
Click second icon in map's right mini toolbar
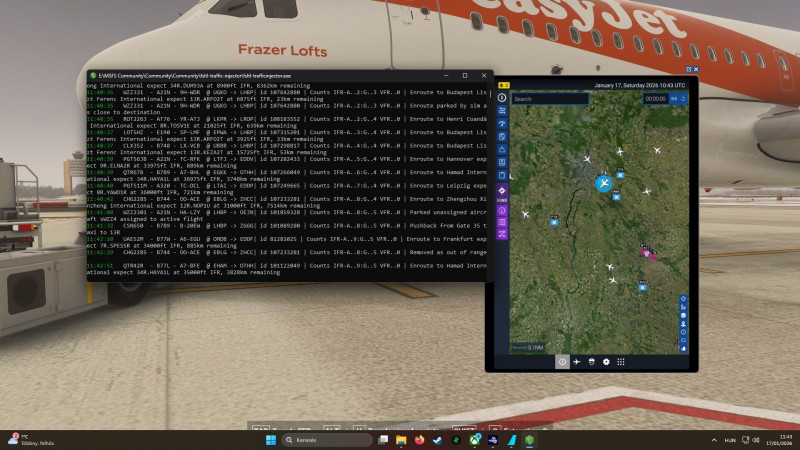(683, 307)
